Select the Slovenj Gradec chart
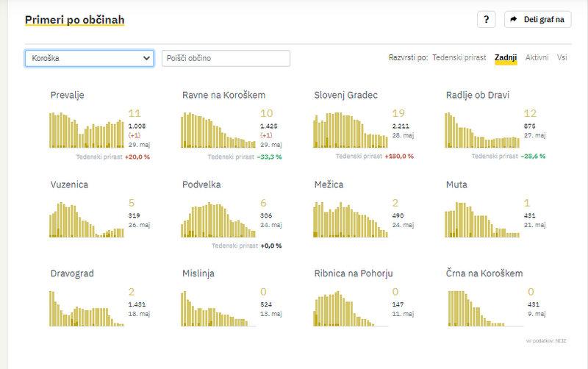The width and height of the screenshot is (588, 369). point(351,129)
